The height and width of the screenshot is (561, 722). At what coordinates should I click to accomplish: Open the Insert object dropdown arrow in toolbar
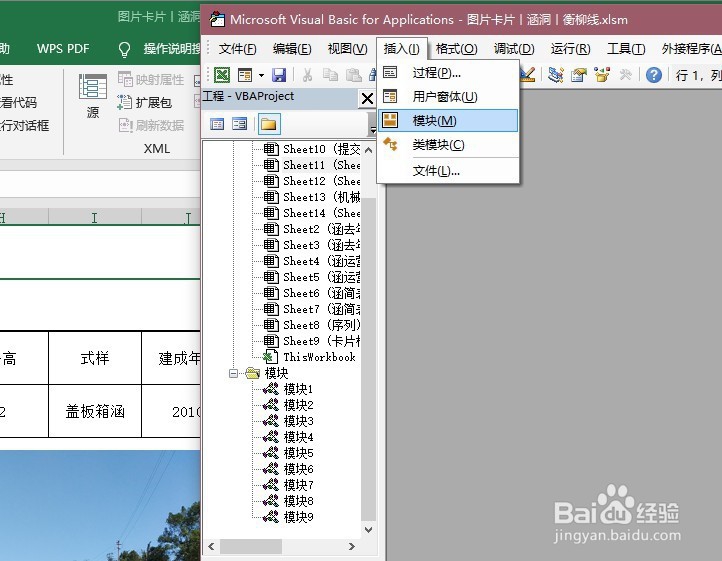[261, 75]
